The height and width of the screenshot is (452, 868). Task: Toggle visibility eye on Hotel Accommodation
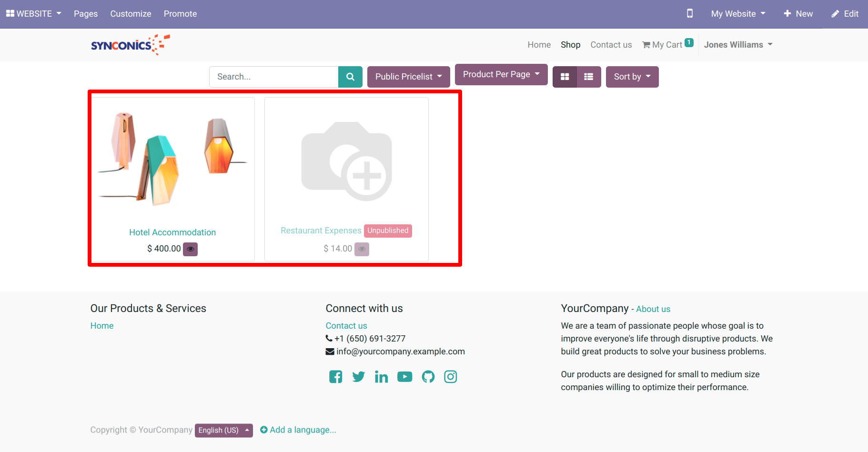pyautogui.click(x=191, y=249)
